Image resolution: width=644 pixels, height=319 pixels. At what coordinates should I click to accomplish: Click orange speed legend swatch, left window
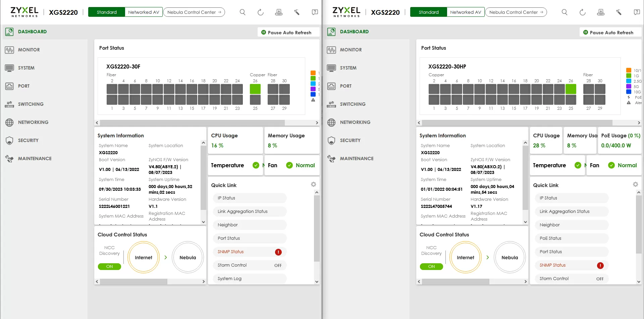(313, 73)
